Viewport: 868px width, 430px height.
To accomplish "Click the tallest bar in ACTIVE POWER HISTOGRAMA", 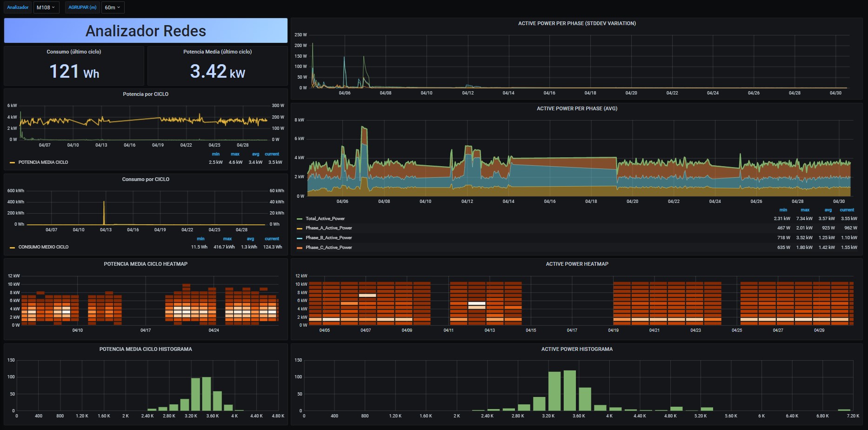I will 569,390.
